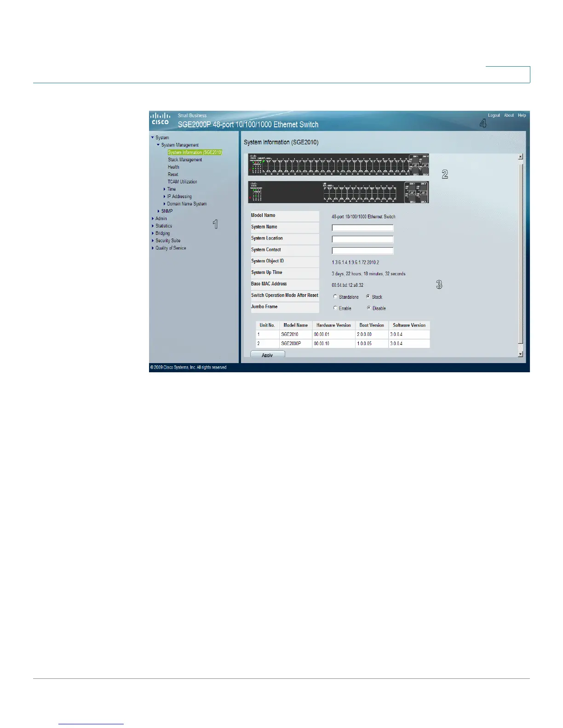
Task: Open System Information (SGE2010) page
Action: pos(195,152)
